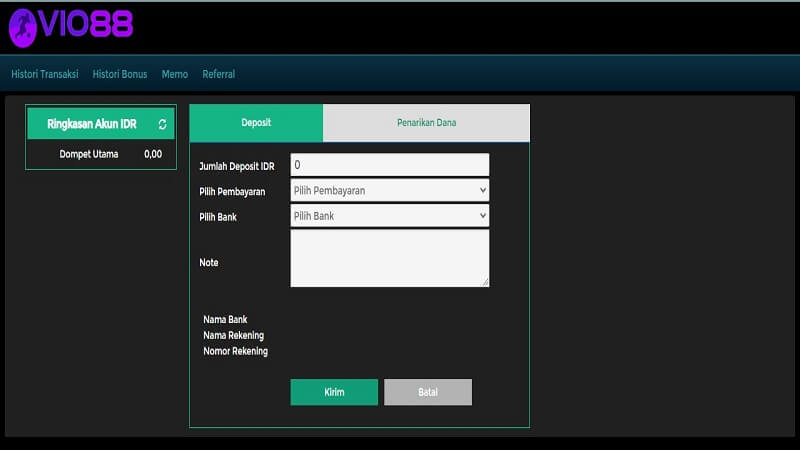800x450 pixels.
Task: Click the Jumlah Deposit IDR label
Action: [237, 166]
